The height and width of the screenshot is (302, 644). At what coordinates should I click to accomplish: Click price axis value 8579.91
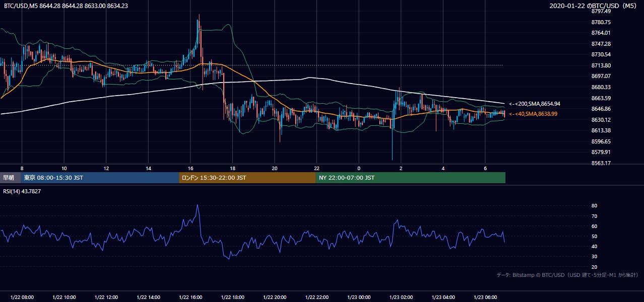(601, 152)
